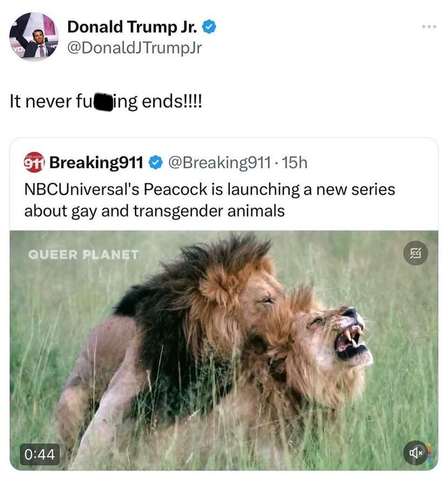The height and width of the screenshot is (477, 448).
Task: Click the QUEER PLANET watermark on video
Action: click(83, 255)
